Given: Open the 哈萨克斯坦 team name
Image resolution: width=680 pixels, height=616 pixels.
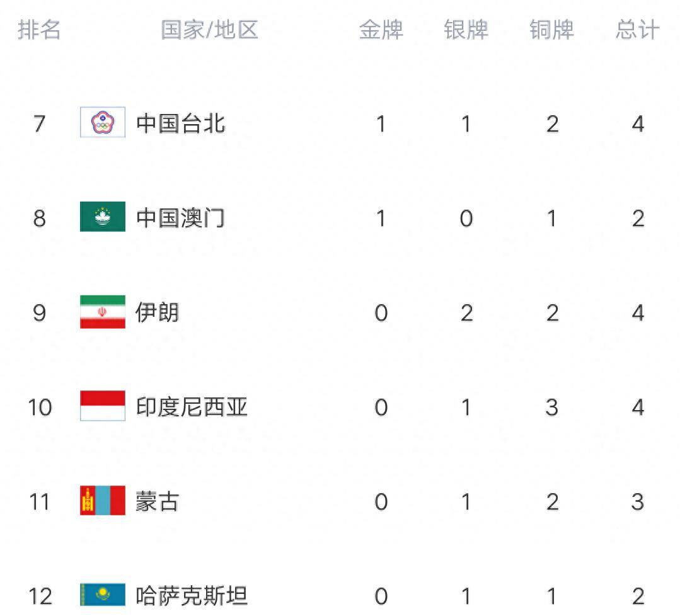Looking at the screenshot, I should pos(192,596).
